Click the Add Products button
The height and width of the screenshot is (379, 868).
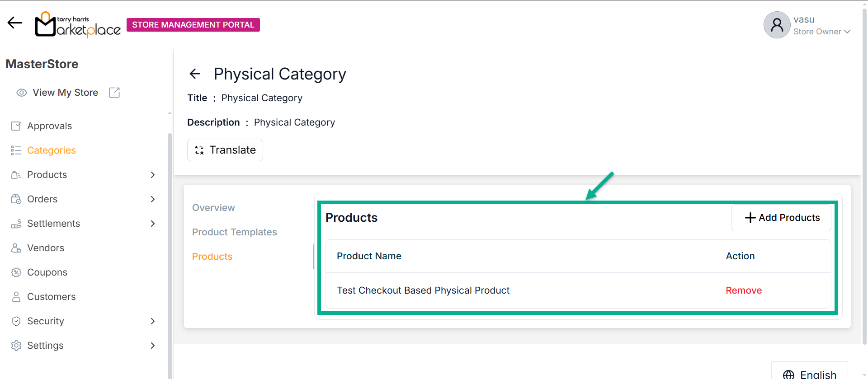(x=781, y=218)
